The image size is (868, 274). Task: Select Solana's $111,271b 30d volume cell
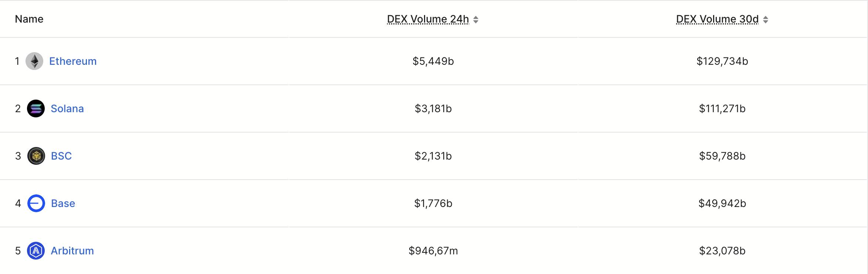[722, 108]
